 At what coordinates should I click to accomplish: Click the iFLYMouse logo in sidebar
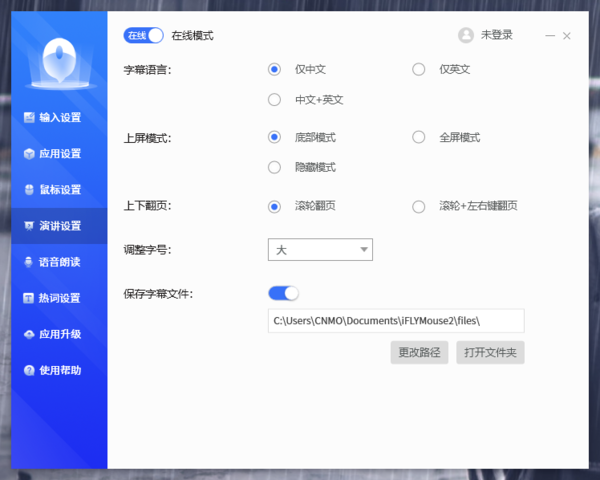pyautogui.click(x=59, y=63)
